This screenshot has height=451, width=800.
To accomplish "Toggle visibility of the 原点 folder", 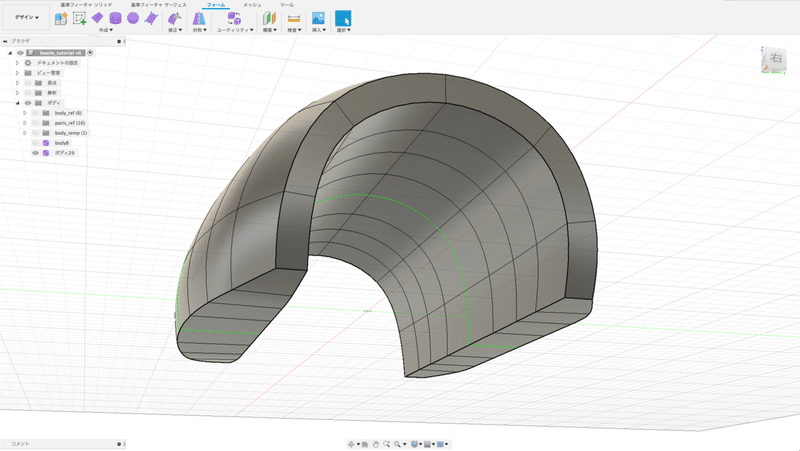I will coord(28,83).
